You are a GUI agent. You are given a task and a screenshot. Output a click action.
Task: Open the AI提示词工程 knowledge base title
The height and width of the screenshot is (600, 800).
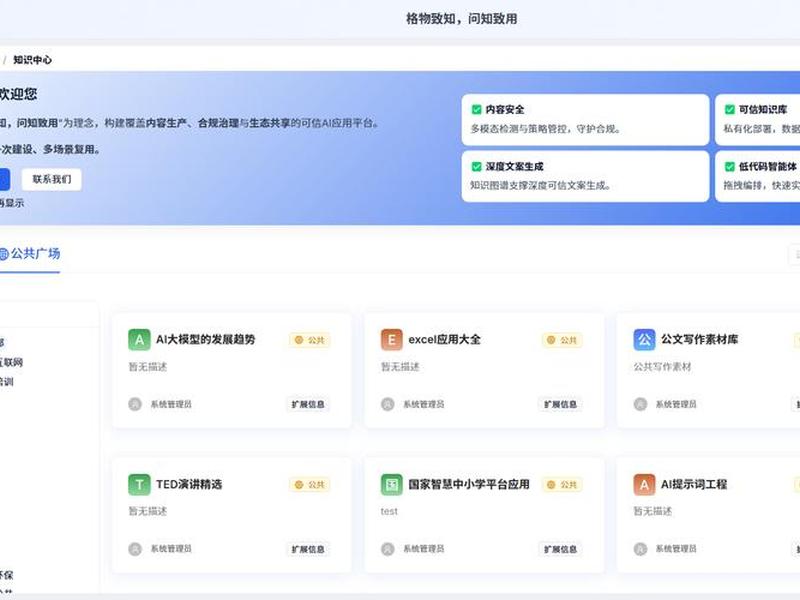tap(694, 484)
